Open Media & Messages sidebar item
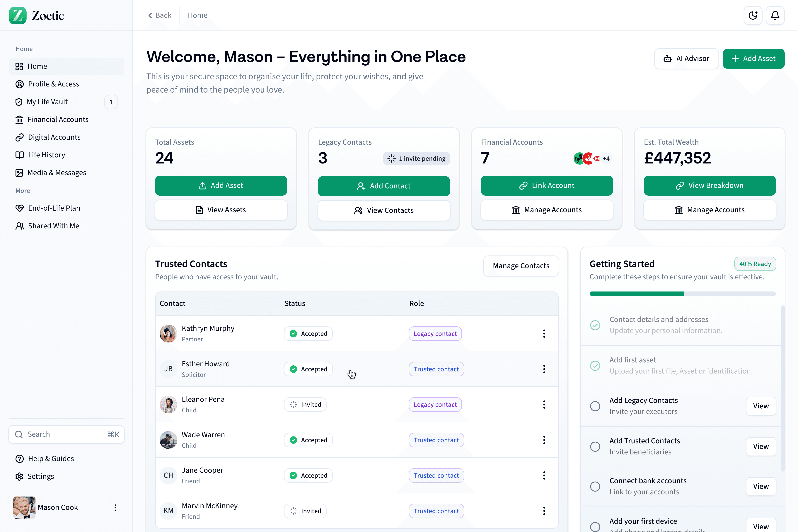Image resolution: width=798 pixels, height=532 pixels. [x=57, y=173]
